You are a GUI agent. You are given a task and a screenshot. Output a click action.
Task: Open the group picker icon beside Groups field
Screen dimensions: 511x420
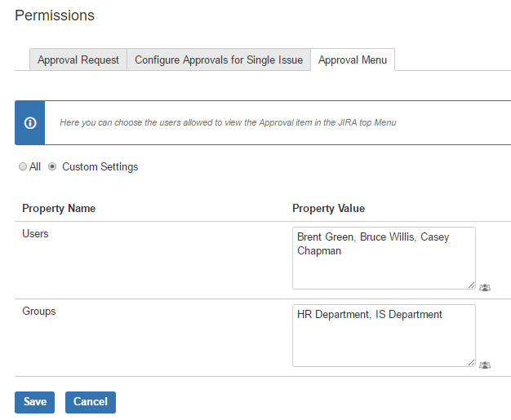pos(485,365)
